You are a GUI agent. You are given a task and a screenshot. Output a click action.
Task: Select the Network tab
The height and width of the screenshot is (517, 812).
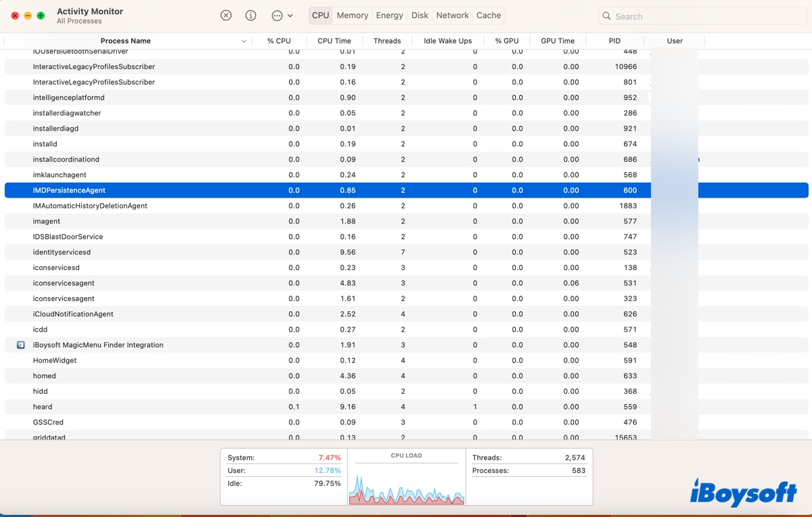click(x=452, y=16)
